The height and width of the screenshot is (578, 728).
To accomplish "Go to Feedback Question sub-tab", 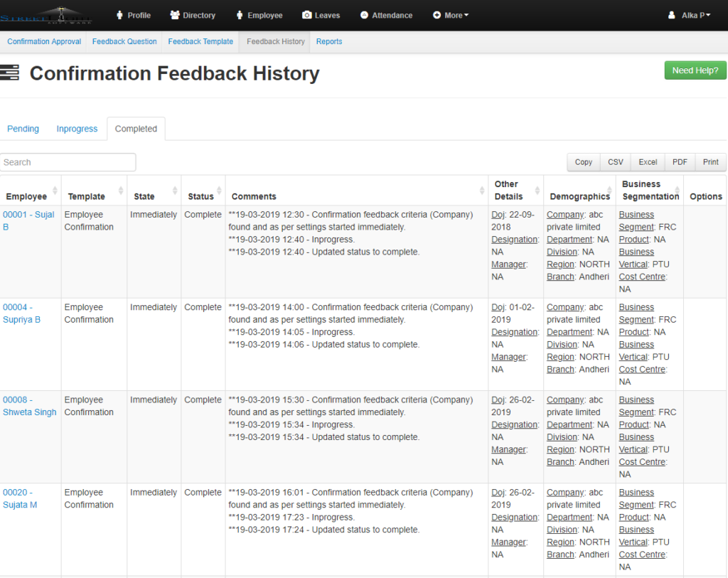I will 124,41.
